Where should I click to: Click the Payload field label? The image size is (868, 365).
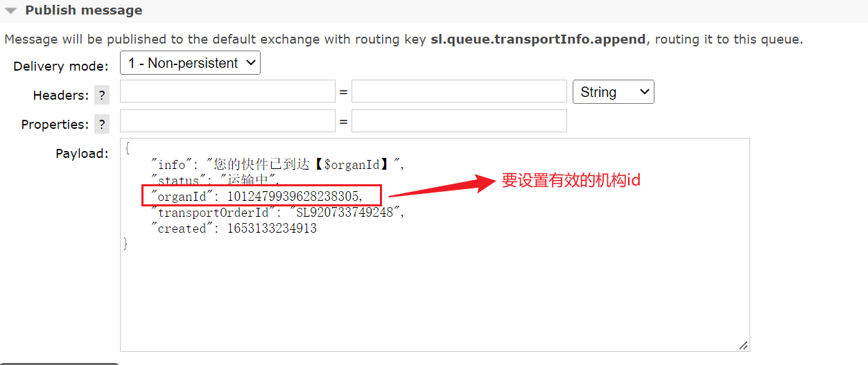coord(82,154)
